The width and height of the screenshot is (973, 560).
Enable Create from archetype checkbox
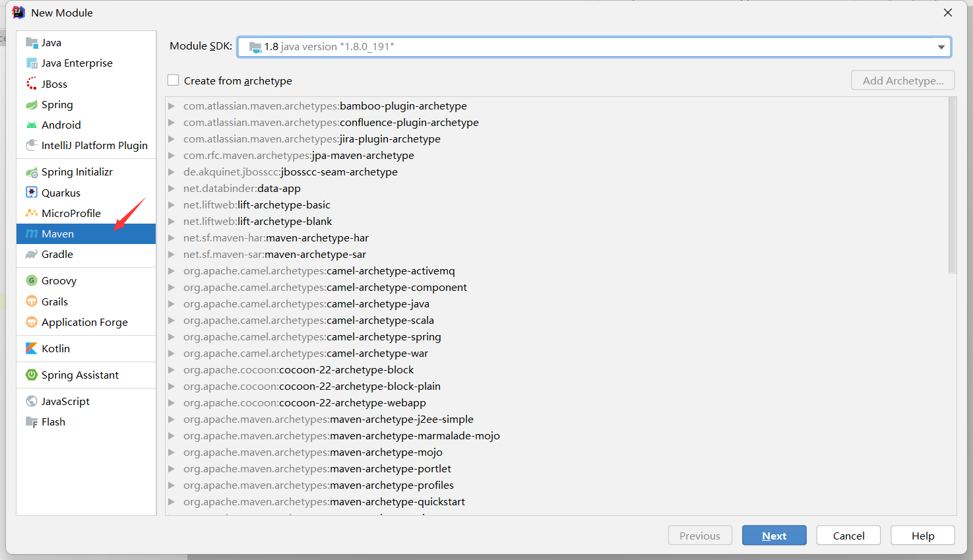pos(173,80)
